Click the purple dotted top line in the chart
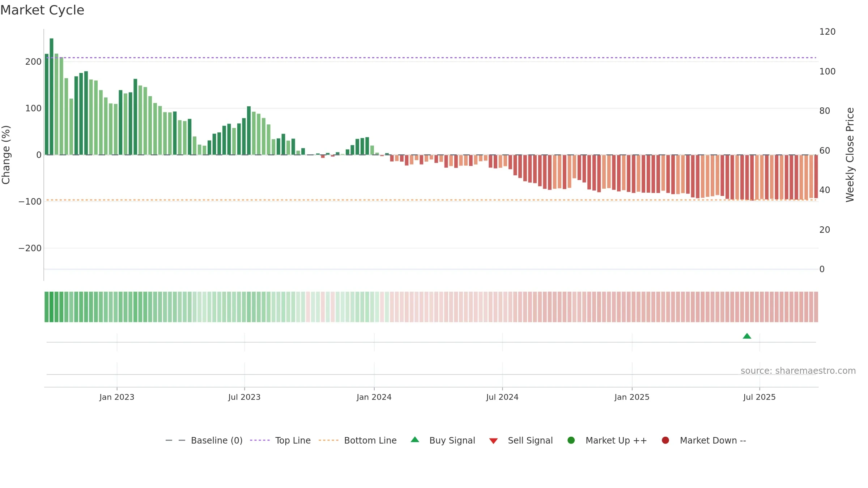The image size is (868, 488). (431, 57)
